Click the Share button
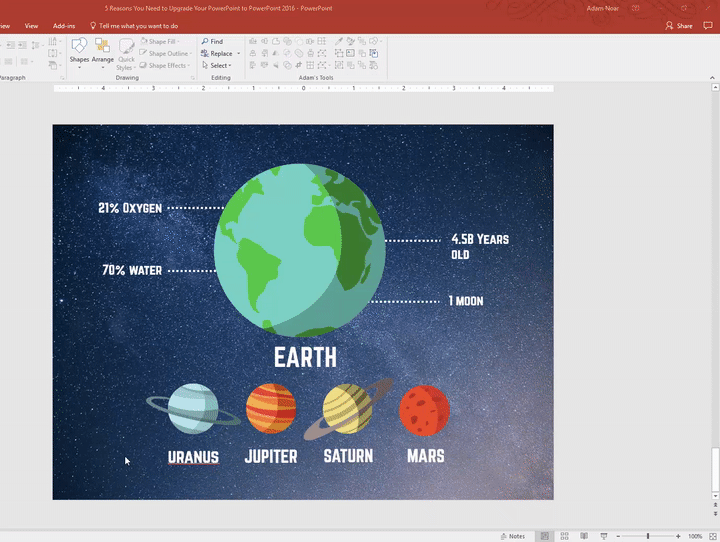The image size is (720, 542). coord(678,25)
